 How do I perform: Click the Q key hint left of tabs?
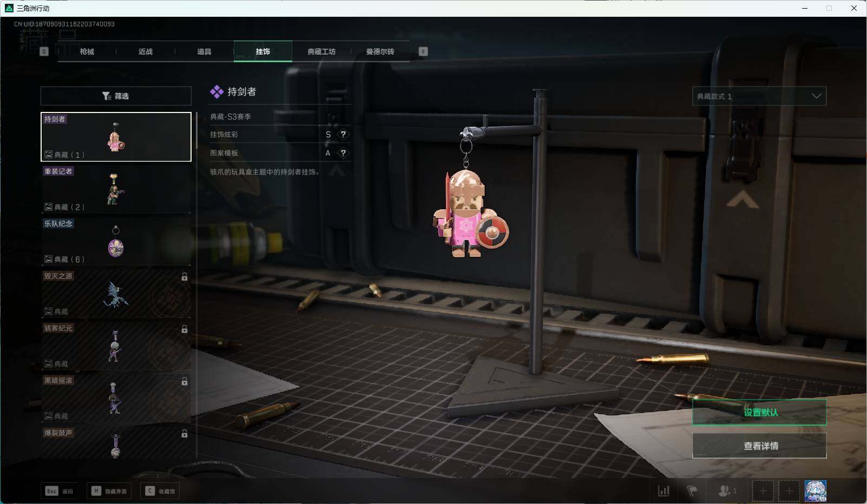(44, 51)
